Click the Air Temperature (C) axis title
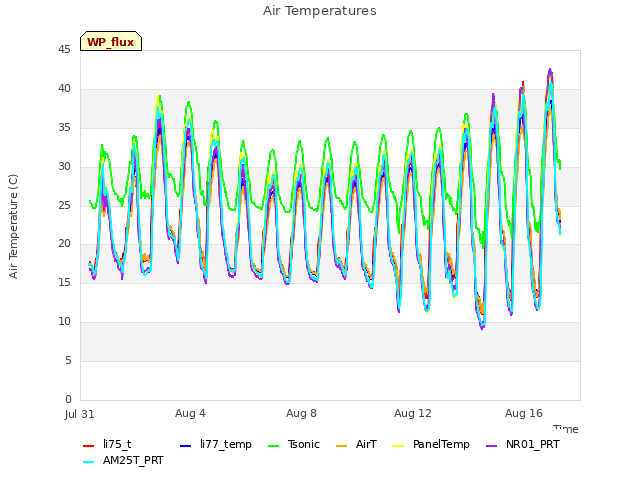This screenshot has height=480, width=640. pyautogui.click(x=13, y=227)
